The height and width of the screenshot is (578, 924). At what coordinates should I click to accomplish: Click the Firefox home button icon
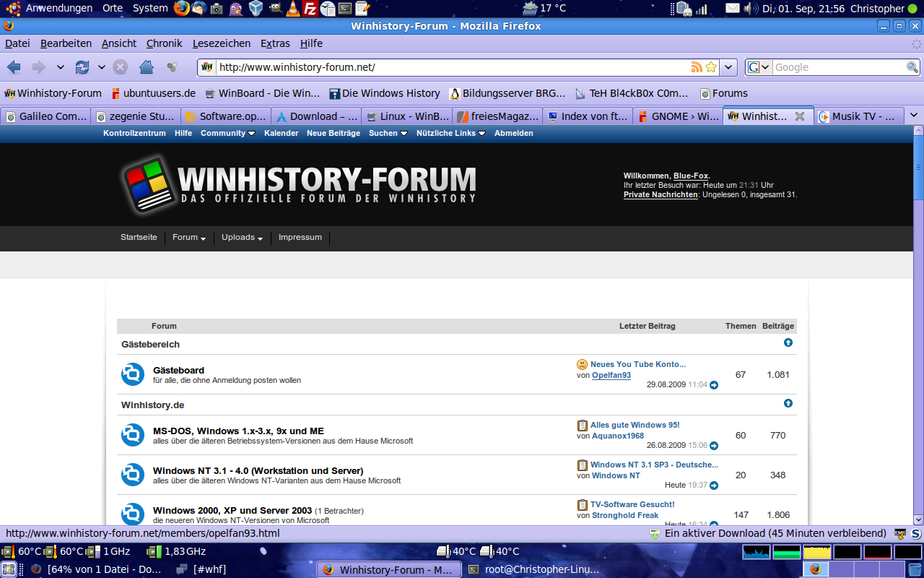tap(147, 67)
